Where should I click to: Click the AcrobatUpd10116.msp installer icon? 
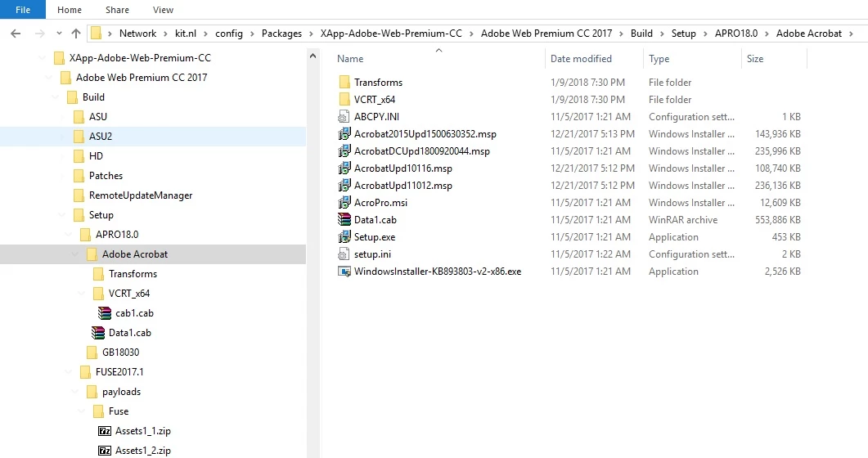344,168
